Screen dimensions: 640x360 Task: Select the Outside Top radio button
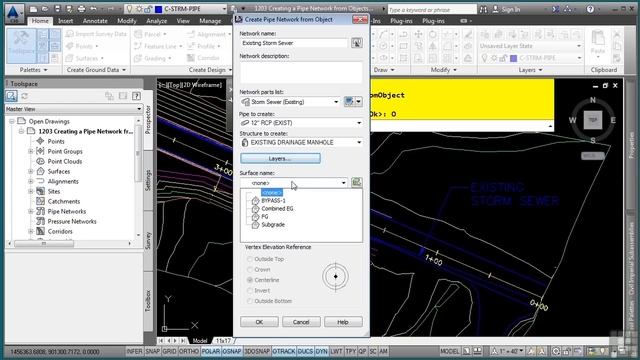point(249,259)
